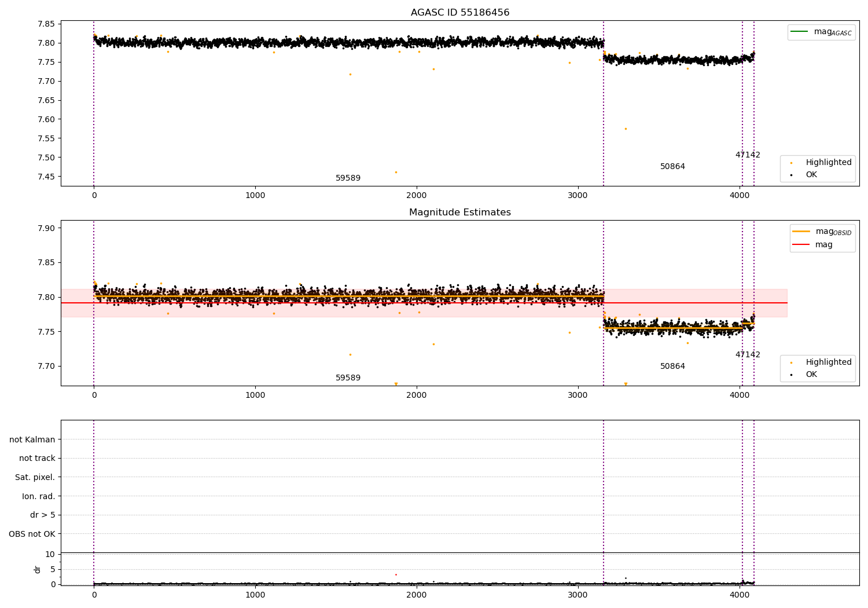
Task: Click the 'not track' axis label
Action: [x=37, y=459]
